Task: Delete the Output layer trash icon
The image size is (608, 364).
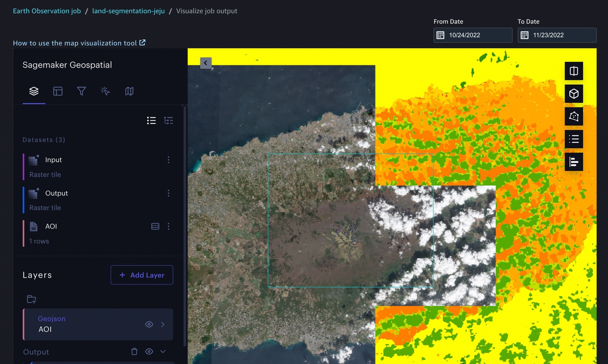Action: [134, 351]
